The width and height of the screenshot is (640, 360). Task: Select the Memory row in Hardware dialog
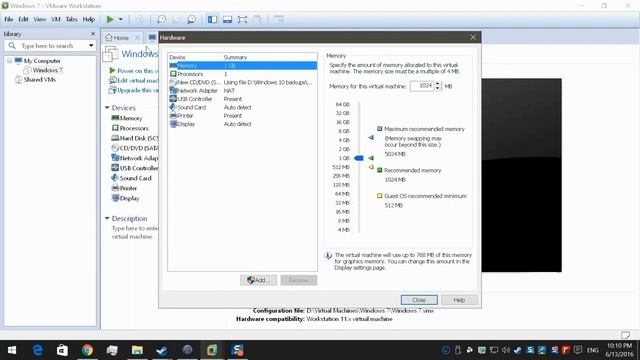click(x=242, y=66)
